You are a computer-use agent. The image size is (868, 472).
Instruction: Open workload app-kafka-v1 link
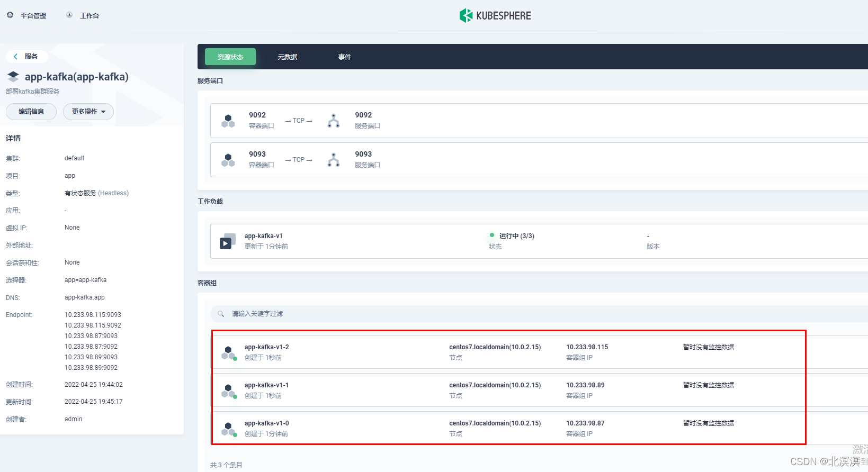[264, 236]
